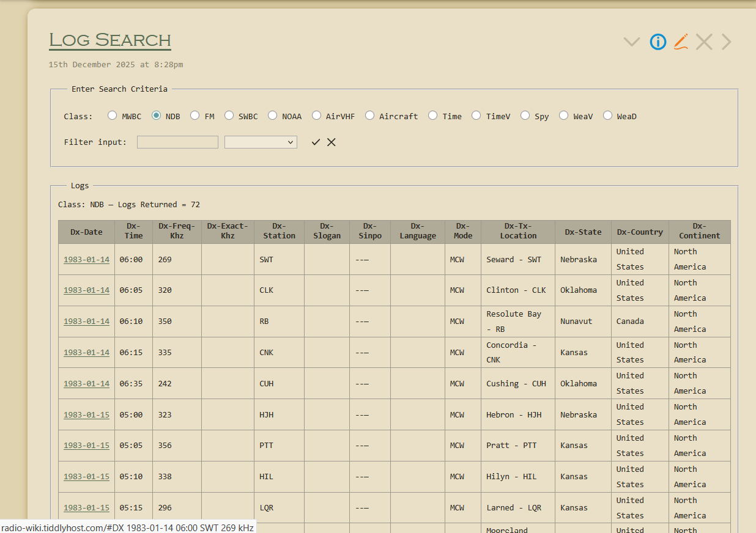The width and height of the screenshot is (756, 533).
Task: Clear filter with the X icon
Action: [331, 142]
